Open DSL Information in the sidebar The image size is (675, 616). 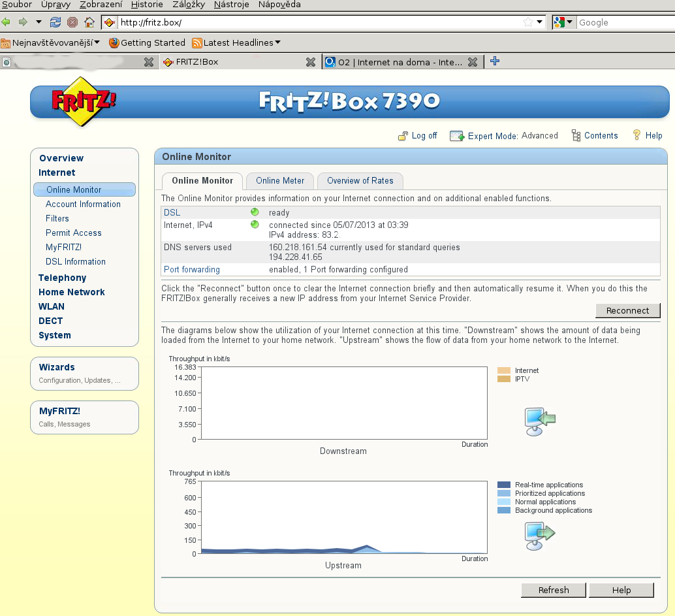click(76, 261)
